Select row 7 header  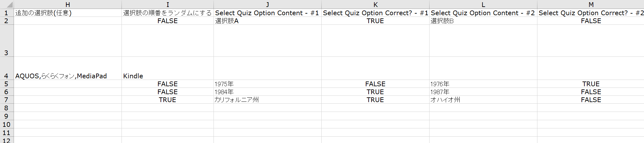pos(7,100)
